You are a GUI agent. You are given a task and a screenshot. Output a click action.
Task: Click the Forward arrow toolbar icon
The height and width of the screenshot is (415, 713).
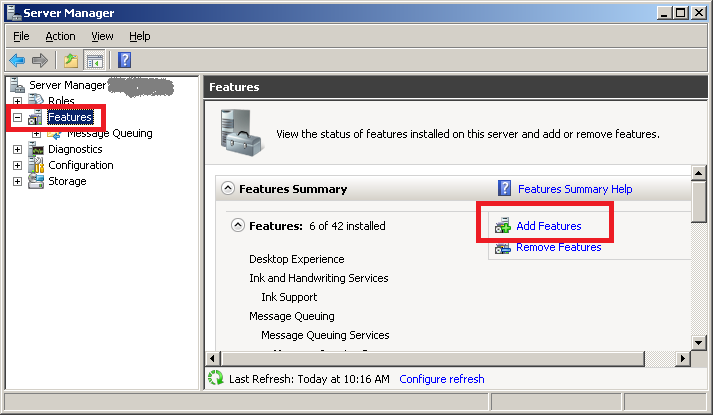coord(40,60)
